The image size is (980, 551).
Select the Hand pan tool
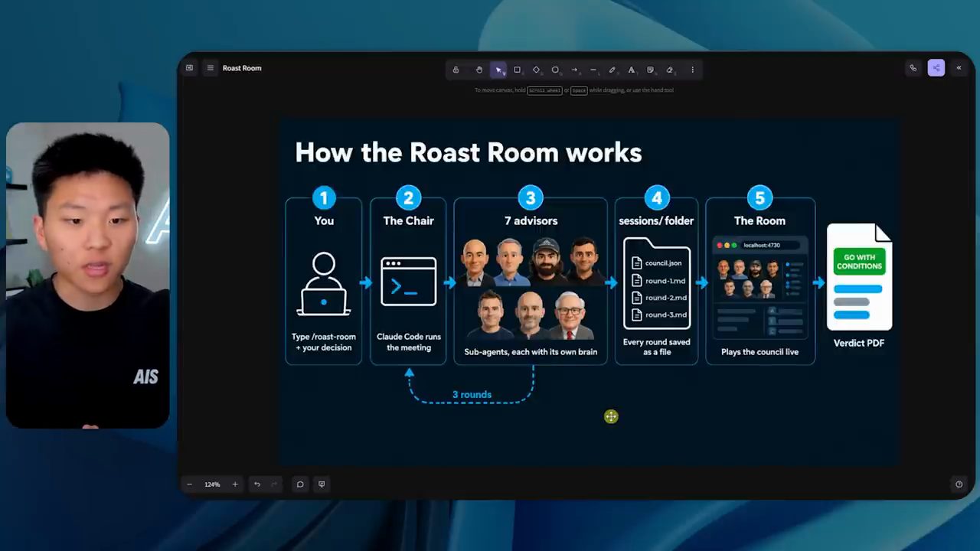pos(479,70)
